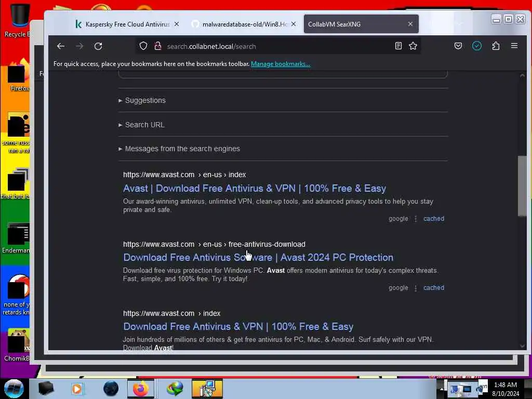Screen dimensions: 532x399
Task: Click the dark globe browser taskbar icon
Action: pos(111,389)
